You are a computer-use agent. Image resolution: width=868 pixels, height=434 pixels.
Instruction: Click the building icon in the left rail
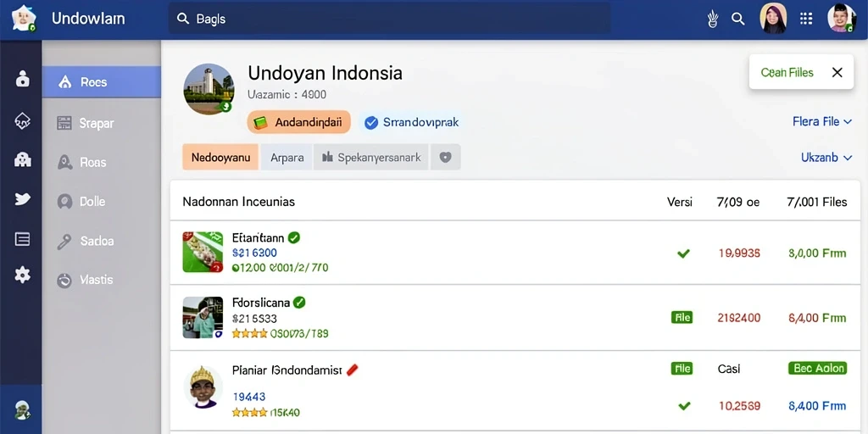tap(22, 160)
